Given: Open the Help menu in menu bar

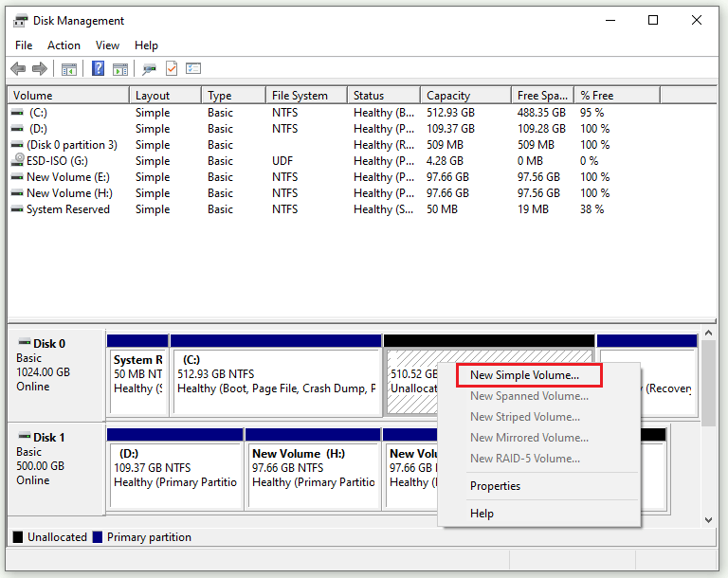Looking at the screenshot, I should tap(146, 45).
